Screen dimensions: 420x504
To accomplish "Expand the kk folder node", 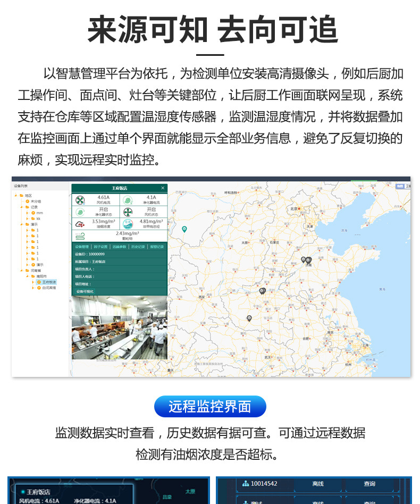I will tap(28, 219).
